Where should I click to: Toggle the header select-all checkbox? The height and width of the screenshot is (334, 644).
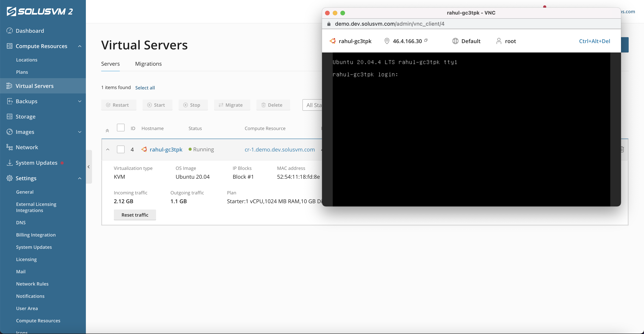click(121, 128)
